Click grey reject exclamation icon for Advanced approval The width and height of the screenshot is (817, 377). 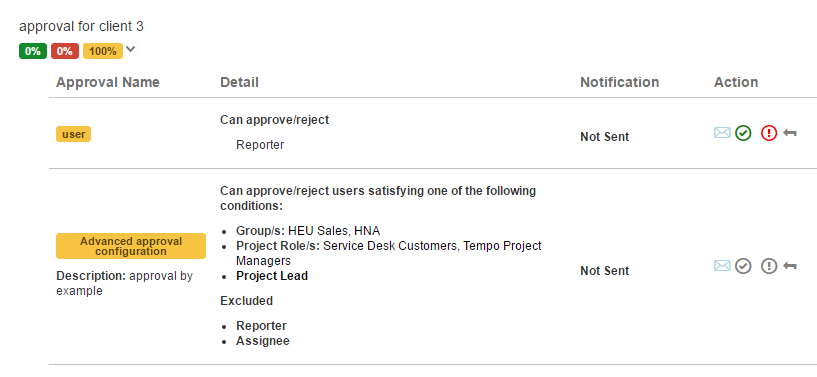coord(769,266)
